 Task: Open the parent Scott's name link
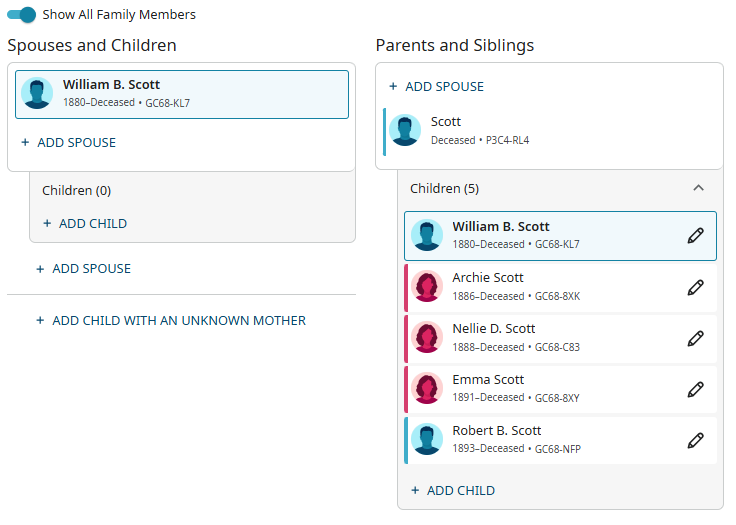(446, 122)
